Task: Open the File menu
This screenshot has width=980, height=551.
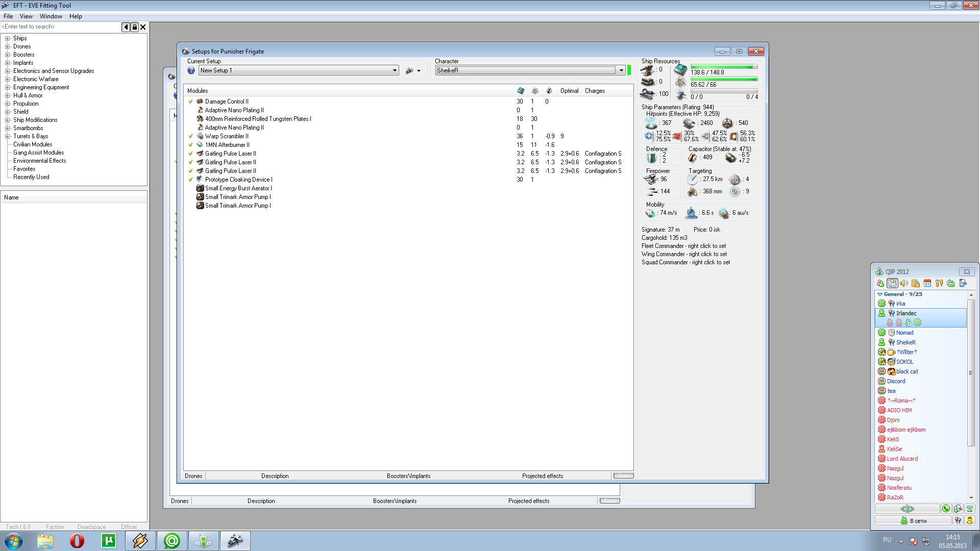Action: click(8, 16)
